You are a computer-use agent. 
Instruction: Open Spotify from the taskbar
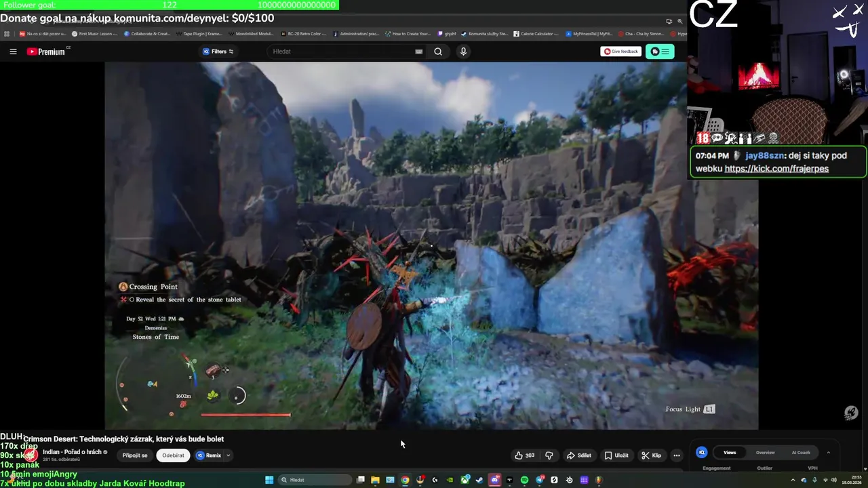click(x=524, y=480)
